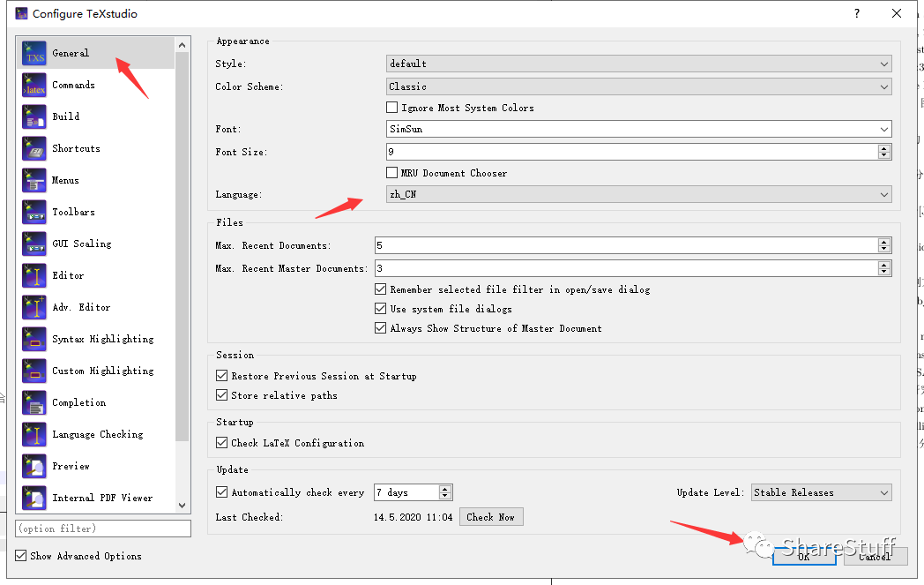The image size is (924, 585).
Task: Select Toolbars label in category list
Action: (74, 213)
